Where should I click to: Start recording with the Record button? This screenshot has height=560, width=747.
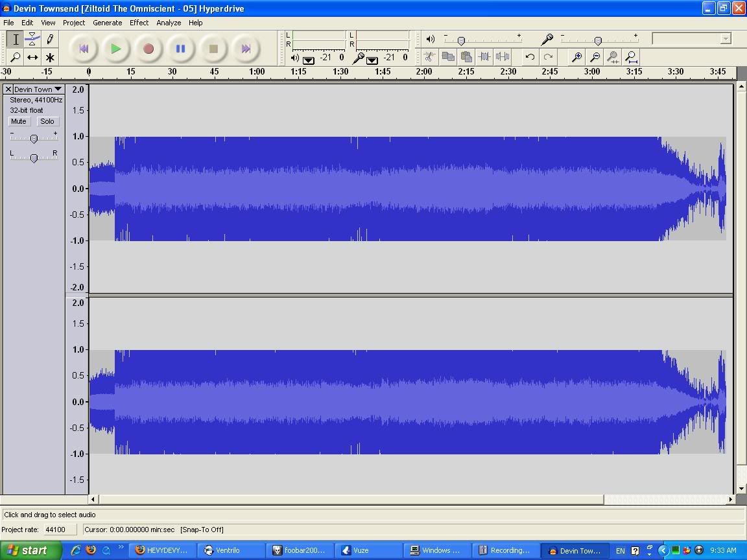(148, 49)
